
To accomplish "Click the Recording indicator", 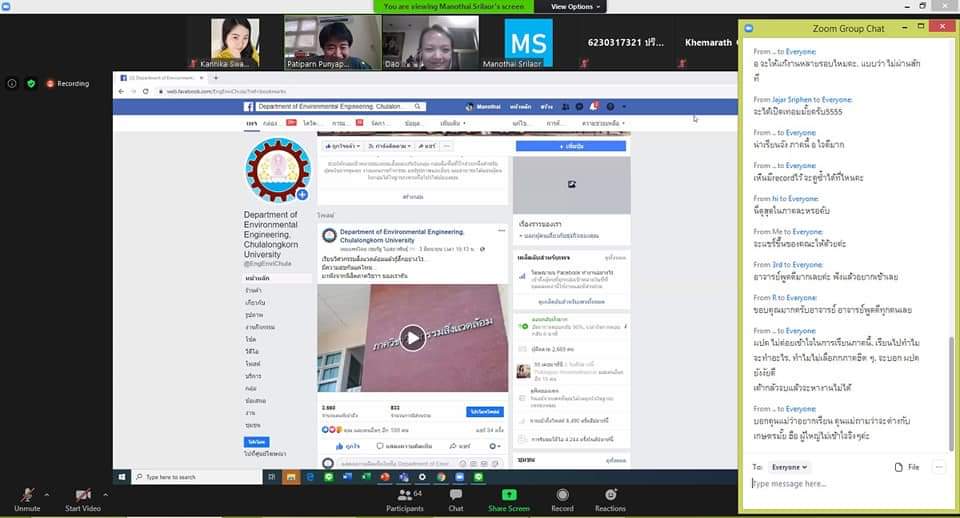I will (68, 83).
